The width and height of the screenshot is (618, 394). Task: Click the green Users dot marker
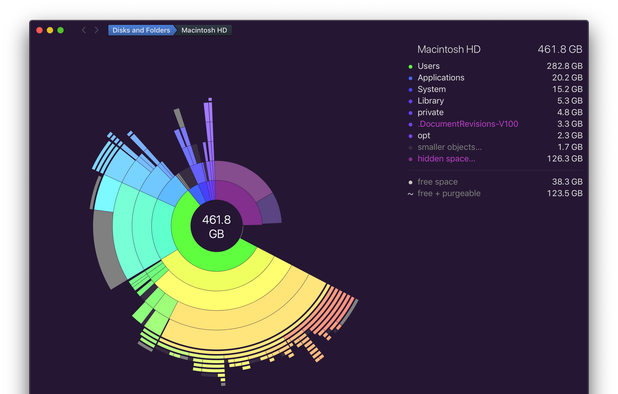(410, 67)
